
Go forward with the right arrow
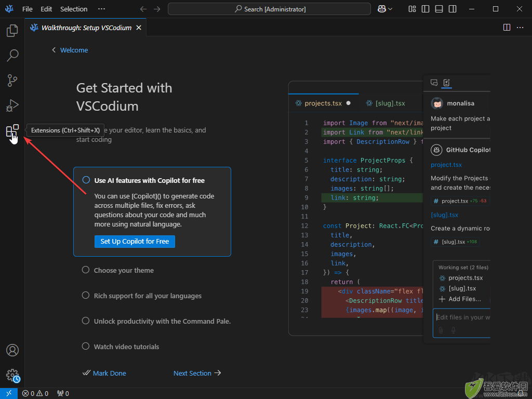pyautogui.click(x=157, y=9)
